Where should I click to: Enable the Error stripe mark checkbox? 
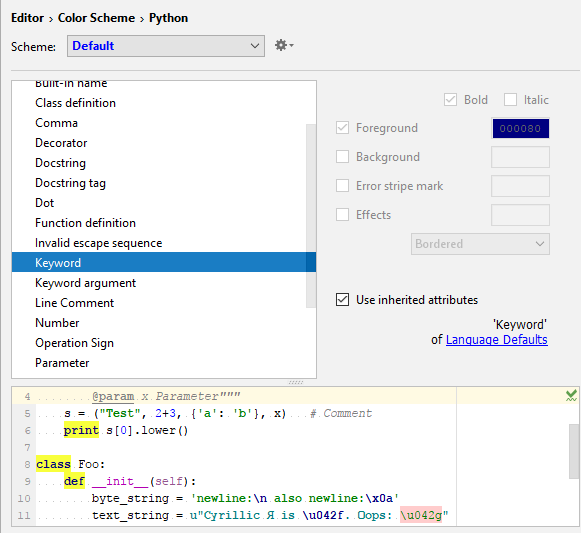(342, 186)
